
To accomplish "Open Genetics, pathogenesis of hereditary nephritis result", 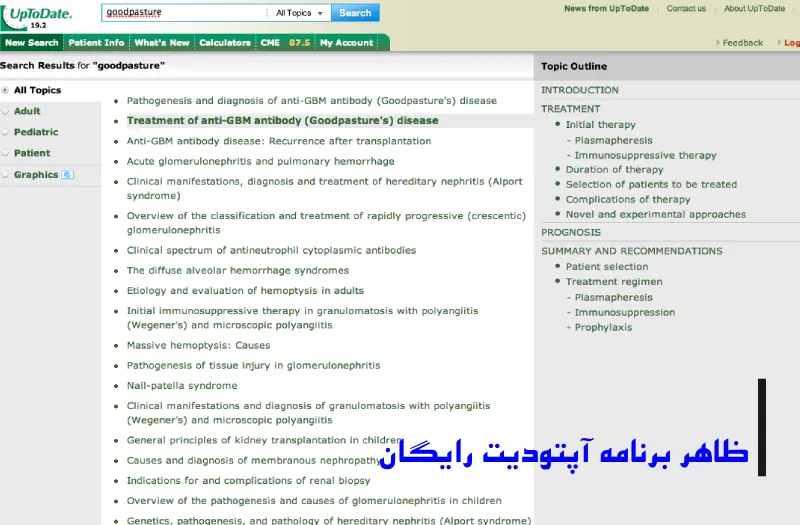I will 329,520.
